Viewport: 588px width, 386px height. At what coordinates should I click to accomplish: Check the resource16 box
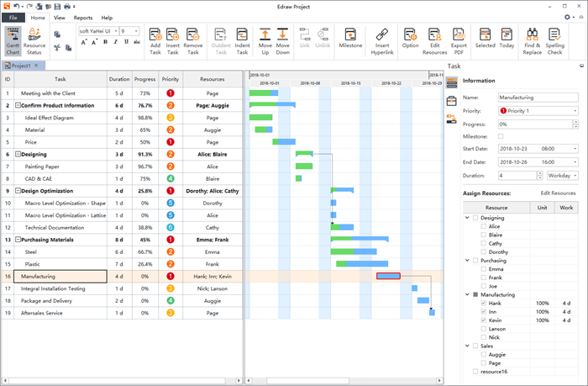tap(475, 372)
